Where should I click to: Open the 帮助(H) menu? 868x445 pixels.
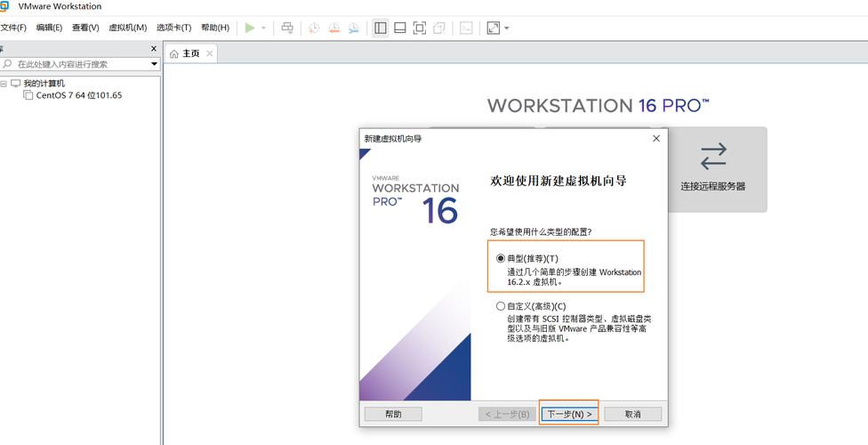click(215, 28)
